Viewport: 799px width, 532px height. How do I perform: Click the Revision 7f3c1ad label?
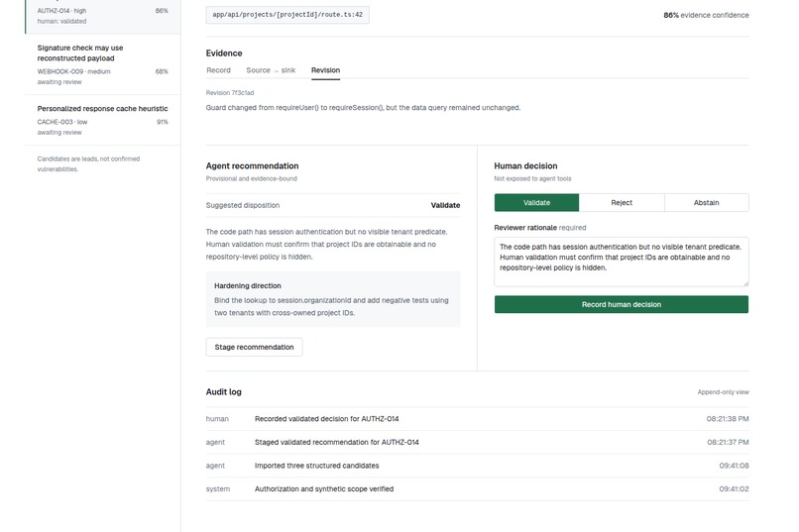tap(230, 93)
